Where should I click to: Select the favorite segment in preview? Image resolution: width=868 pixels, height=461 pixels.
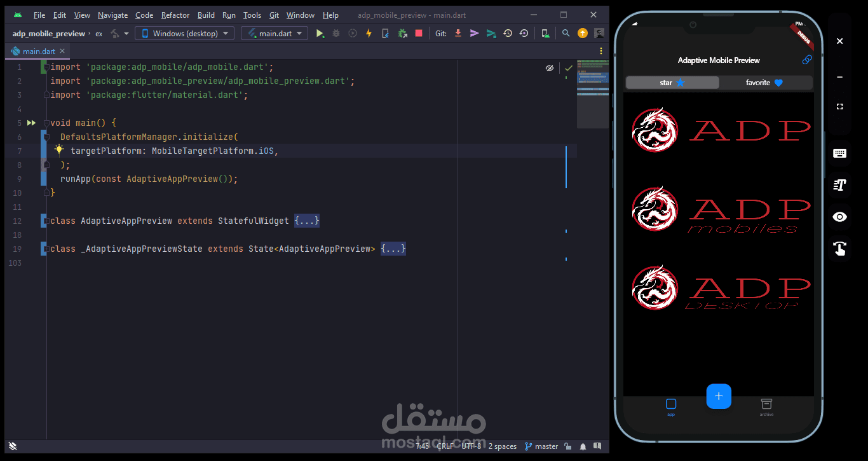coord(765,83)
